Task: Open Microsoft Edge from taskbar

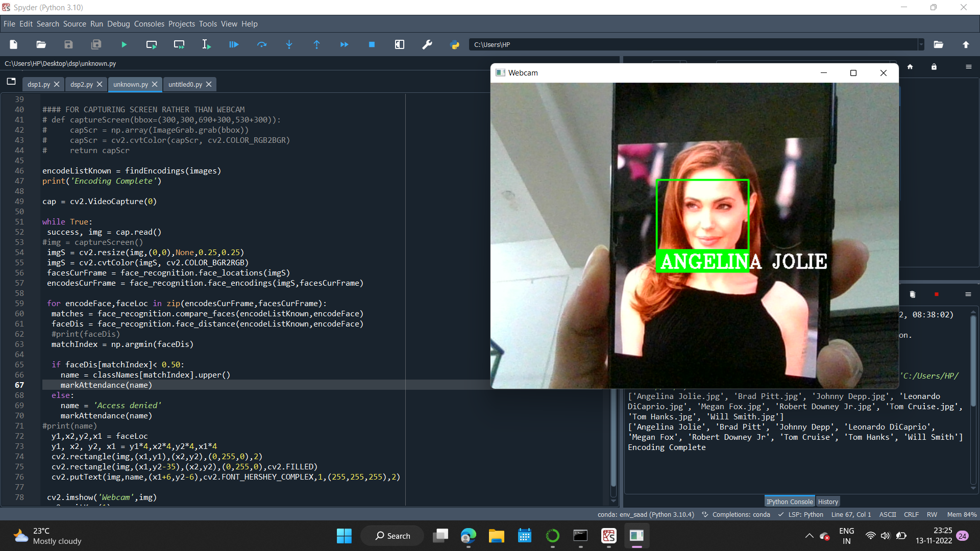Action: pos(468,536)
